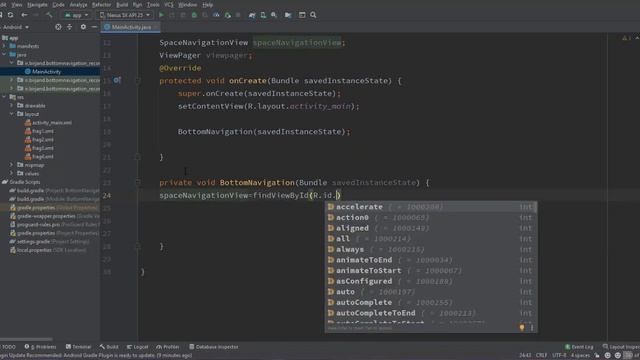
Task: Click Sync Project with Gradle Files icon
Action: pos(252,15)
